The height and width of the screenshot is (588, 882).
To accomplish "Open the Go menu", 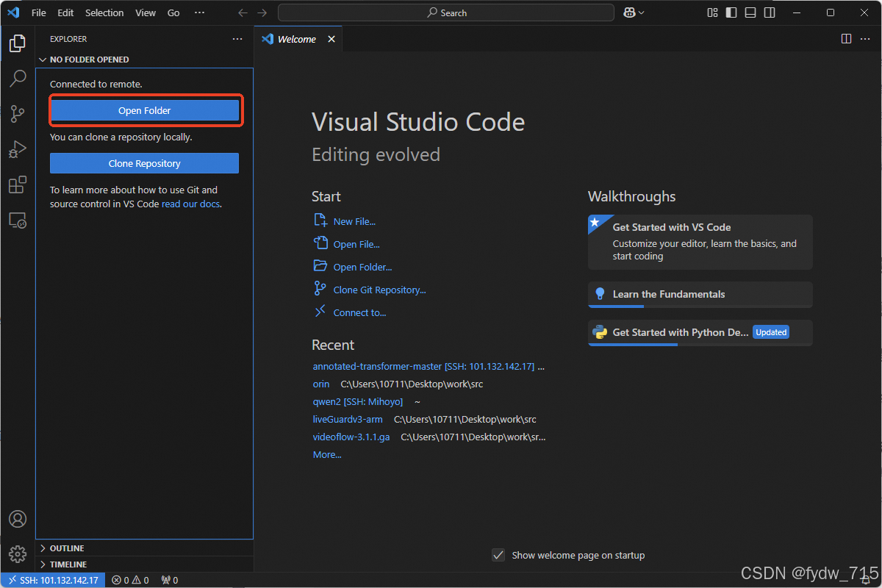I will [x=173, y=12].
